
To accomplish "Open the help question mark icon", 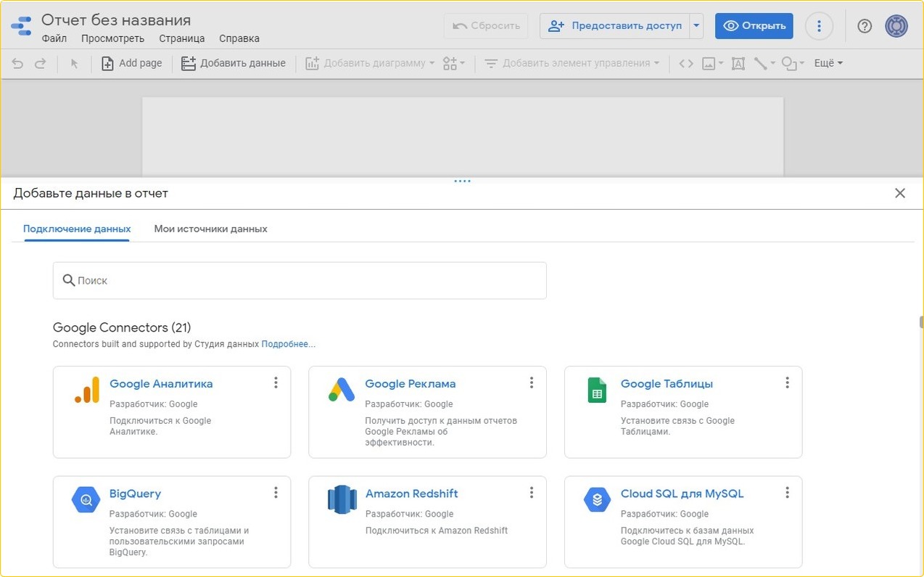I will pyautogui.click(x=864, y=26).
